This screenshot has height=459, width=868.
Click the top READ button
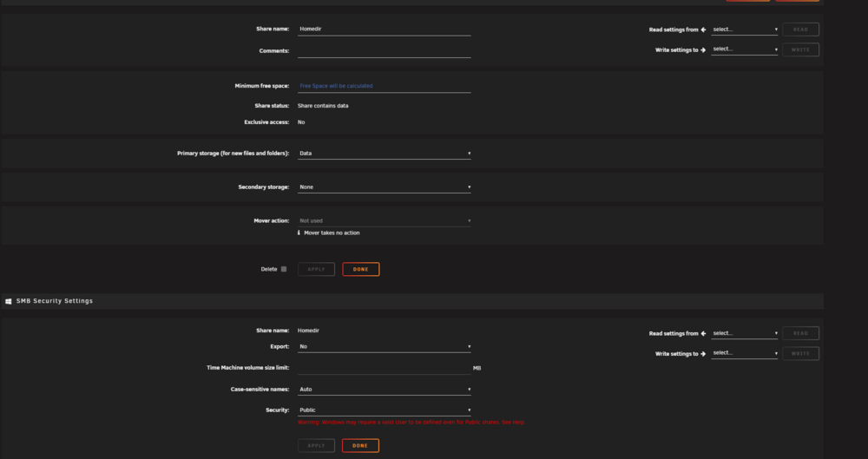(800, 30)
